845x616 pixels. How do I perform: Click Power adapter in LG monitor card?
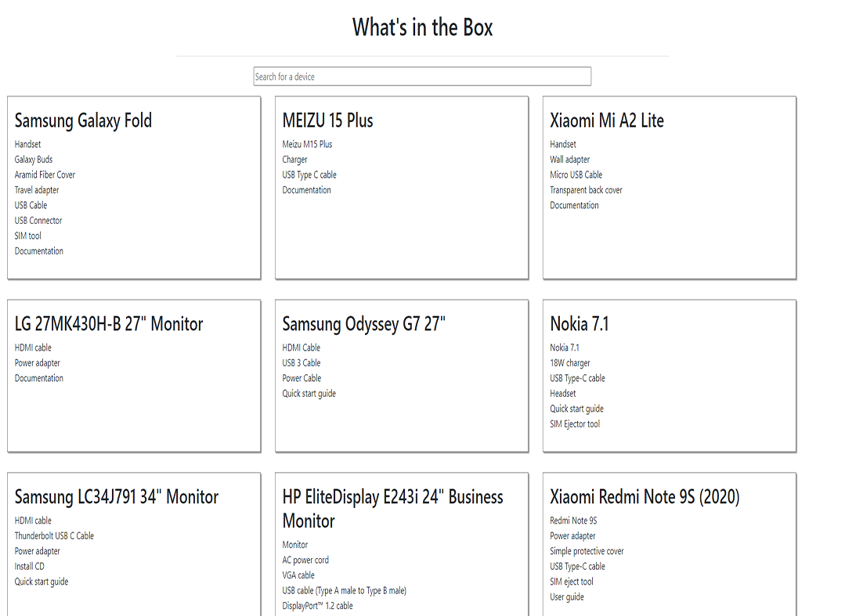point(37,363)
